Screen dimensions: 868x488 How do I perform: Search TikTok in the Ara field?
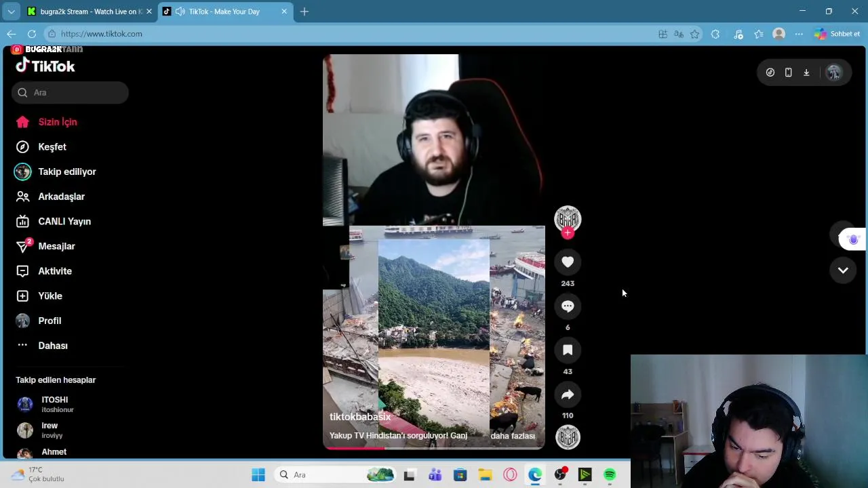coord(70,93)
